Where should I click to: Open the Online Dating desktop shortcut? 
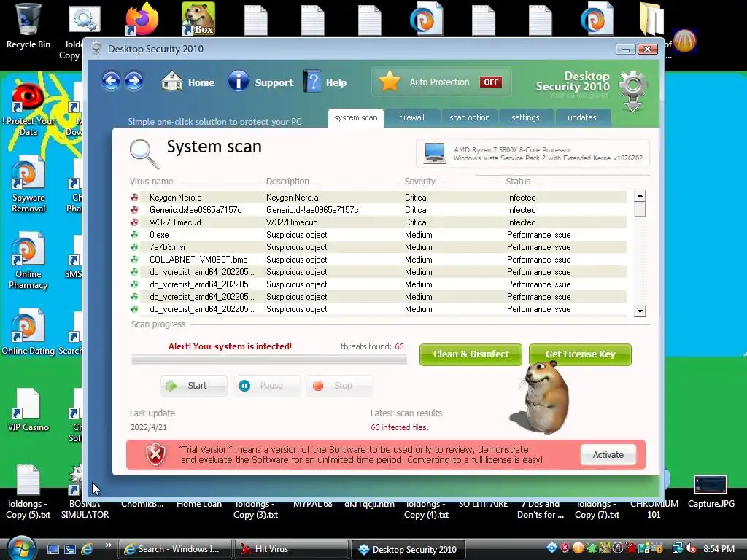pyautogui.click(x=28, y=333)
